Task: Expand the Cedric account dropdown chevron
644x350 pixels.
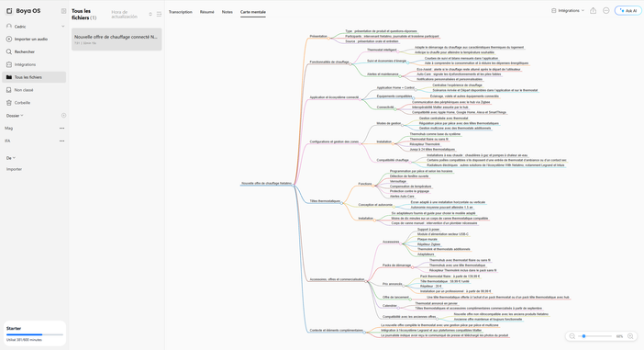Action: 62,27
